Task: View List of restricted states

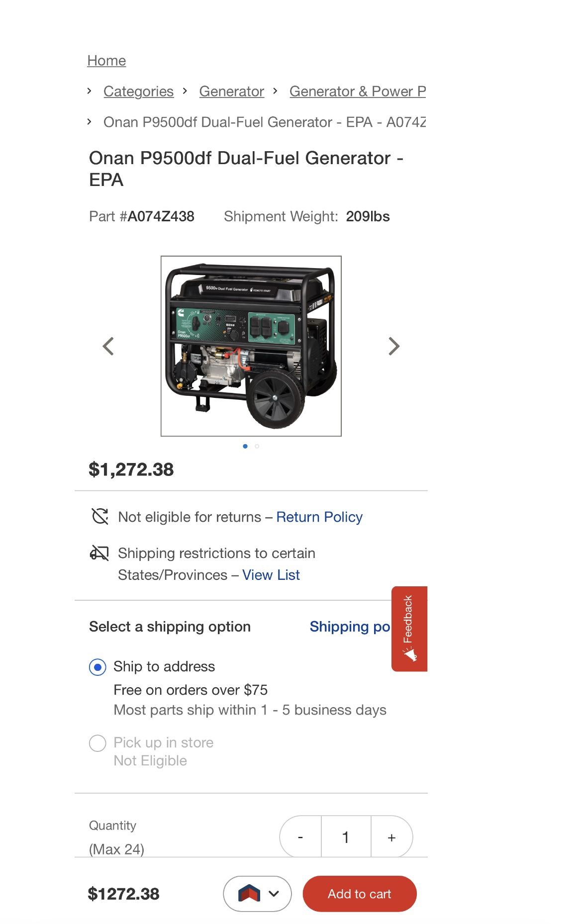Action: pos(271,575)
